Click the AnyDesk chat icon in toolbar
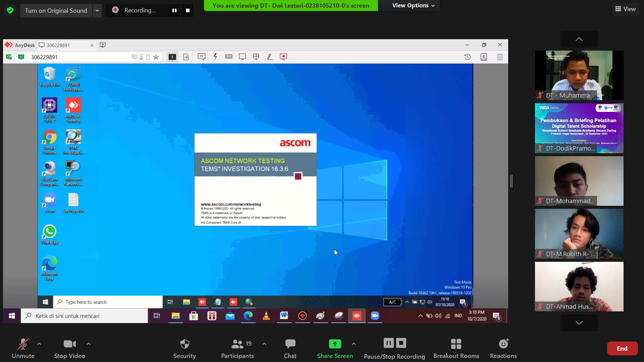Viewport: 644px width, 362px height. (201, 57)
